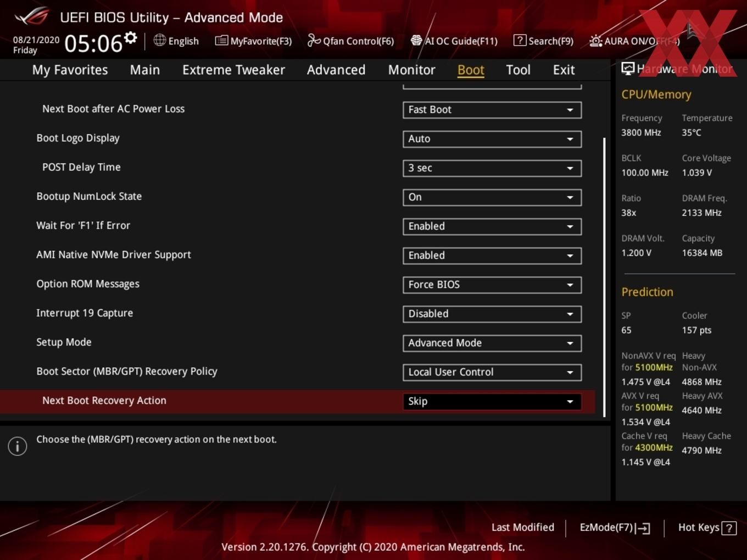Switch to EzMode(F7)
Screen dimensions: 747x560
615,528
